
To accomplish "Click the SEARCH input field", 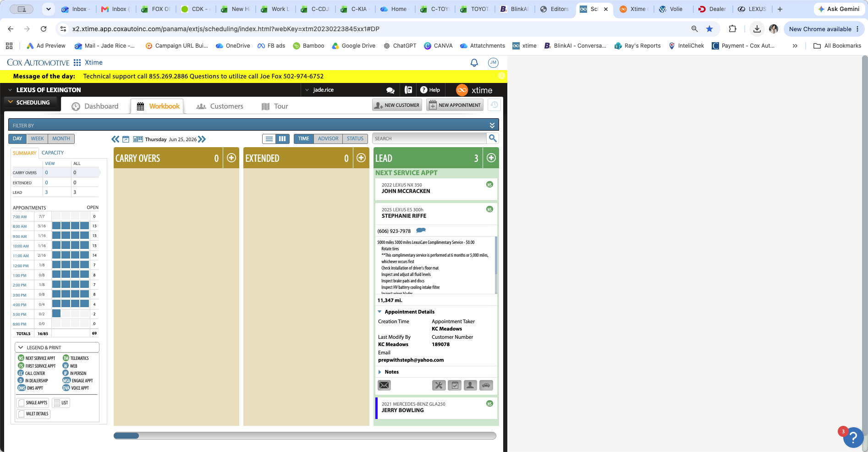I will point(429,138).
